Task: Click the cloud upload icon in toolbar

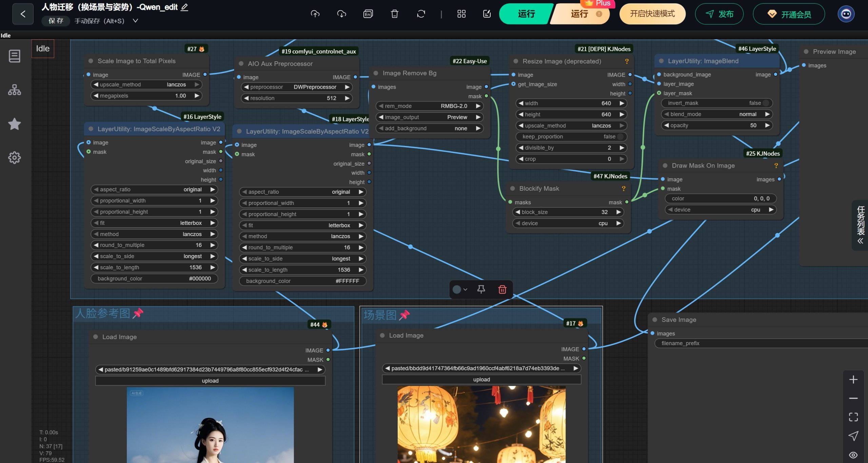Action: click(315, 14)
